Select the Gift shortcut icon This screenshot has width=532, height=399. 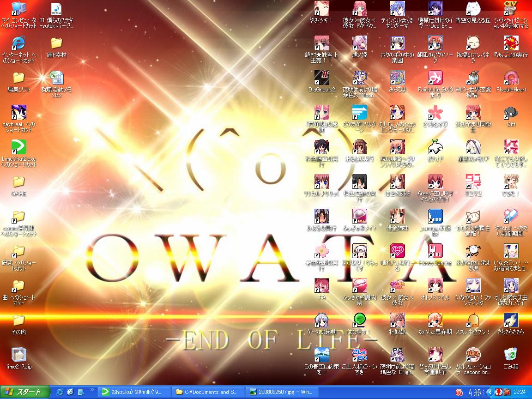coord(511,113)
